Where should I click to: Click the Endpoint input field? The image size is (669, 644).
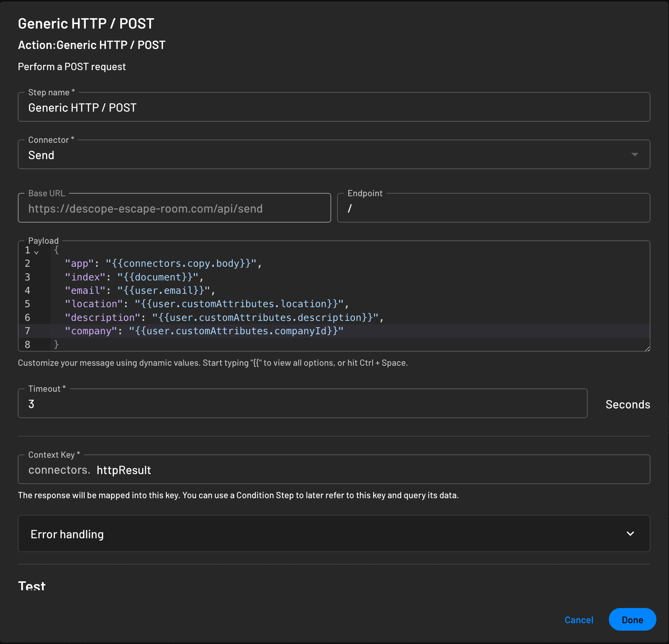coord(493,208)
